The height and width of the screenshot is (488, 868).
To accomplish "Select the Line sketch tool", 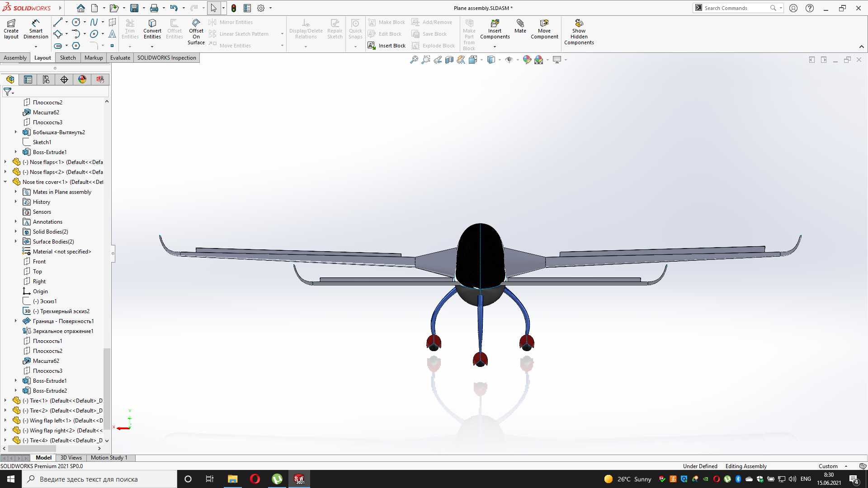I will click(x=58, y=22).
